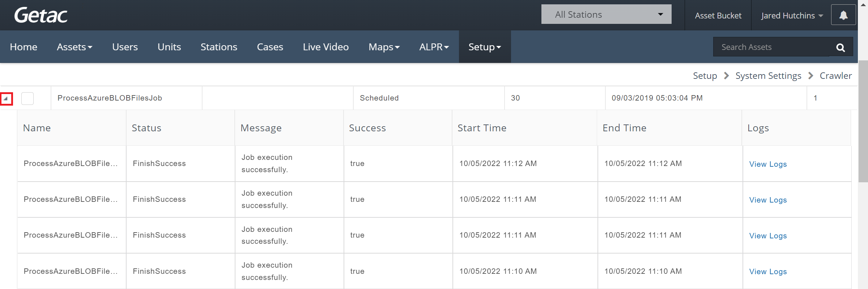The width and height of the screenshot is (868, 289).
Task: Click the end time 10/05/2022 11:10 AM
Action: (643, 271)
